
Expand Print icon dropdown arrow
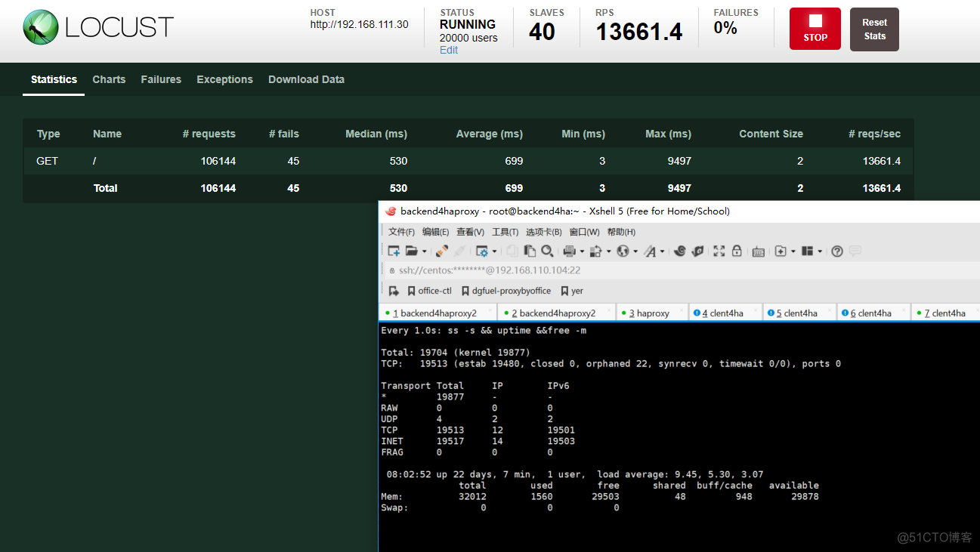pos(582,251)
